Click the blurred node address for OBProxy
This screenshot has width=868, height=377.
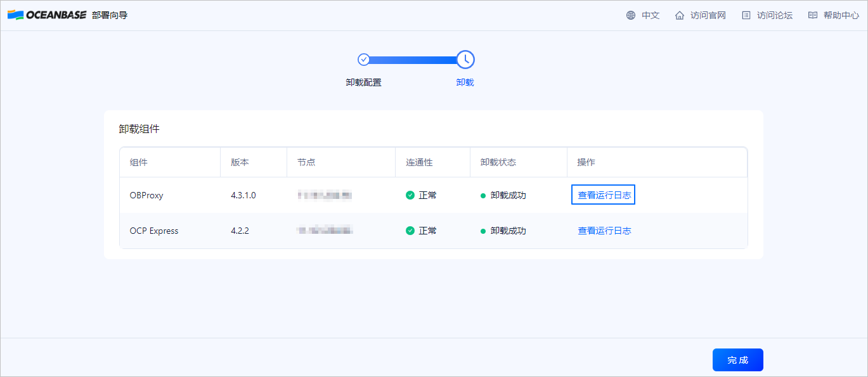click(325, 195)
